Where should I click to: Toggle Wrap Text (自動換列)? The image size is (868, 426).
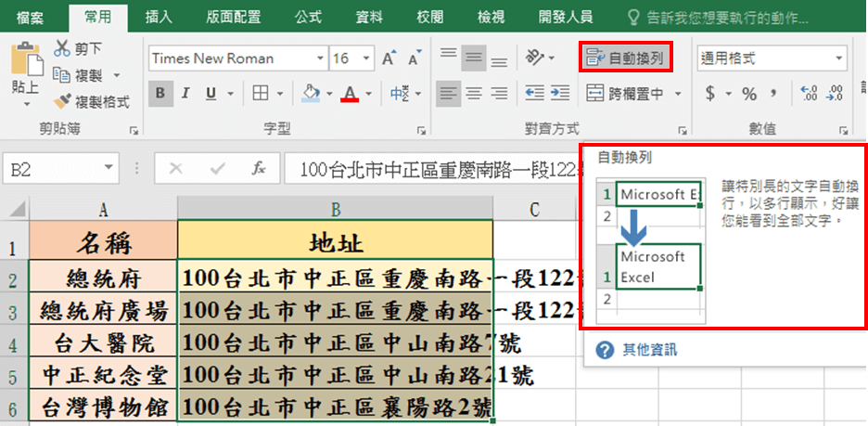click(x=625, y=58)
